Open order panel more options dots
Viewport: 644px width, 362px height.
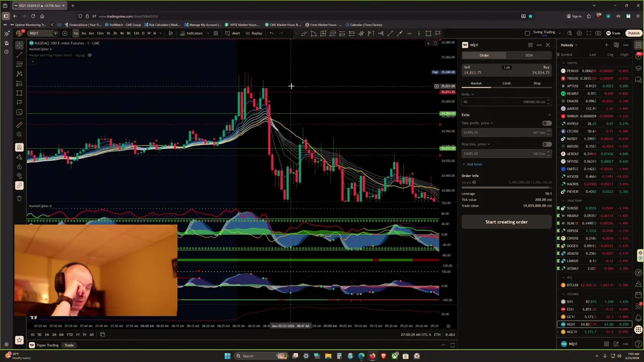point(539,45)
